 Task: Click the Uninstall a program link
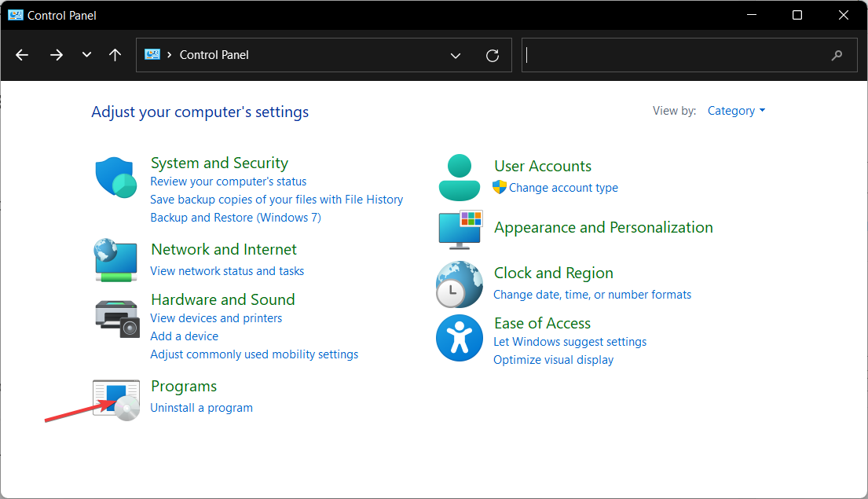(x=201, y=408)
